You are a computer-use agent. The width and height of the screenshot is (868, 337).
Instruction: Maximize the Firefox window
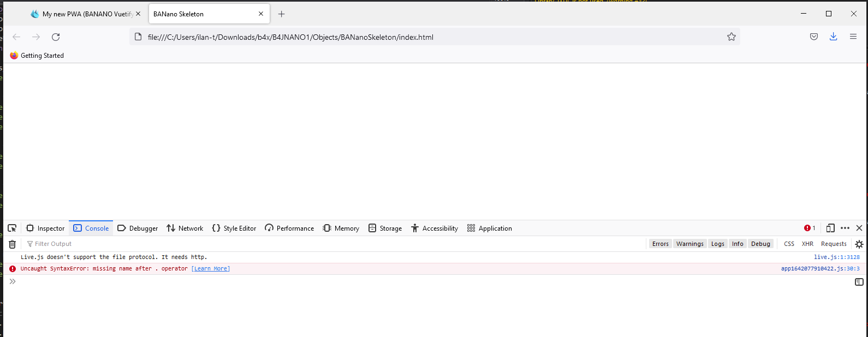(829, 14)
